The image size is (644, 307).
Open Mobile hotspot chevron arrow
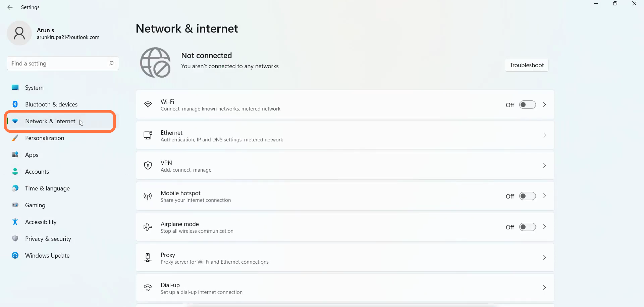(x=544, y=196)
